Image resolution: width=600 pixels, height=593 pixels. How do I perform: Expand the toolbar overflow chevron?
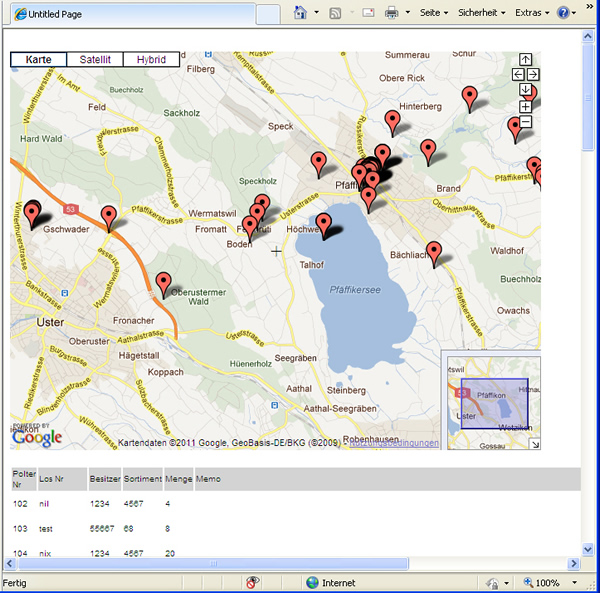coord(589,6)
